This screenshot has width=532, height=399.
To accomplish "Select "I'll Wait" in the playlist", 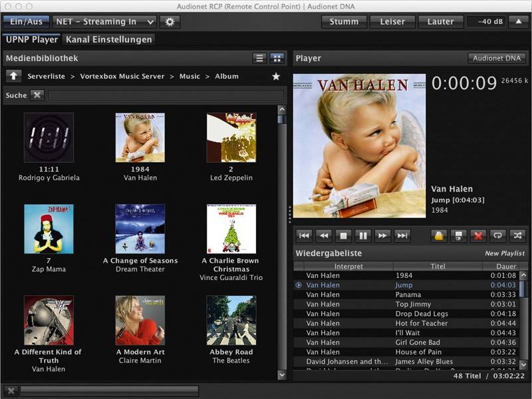I will 406,333.
